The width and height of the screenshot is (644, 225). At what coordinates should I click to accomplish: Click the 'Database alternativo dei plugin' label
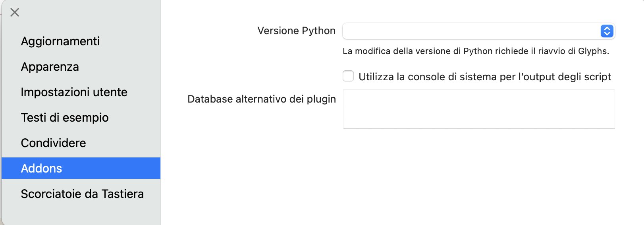click(x=262, y=99)
